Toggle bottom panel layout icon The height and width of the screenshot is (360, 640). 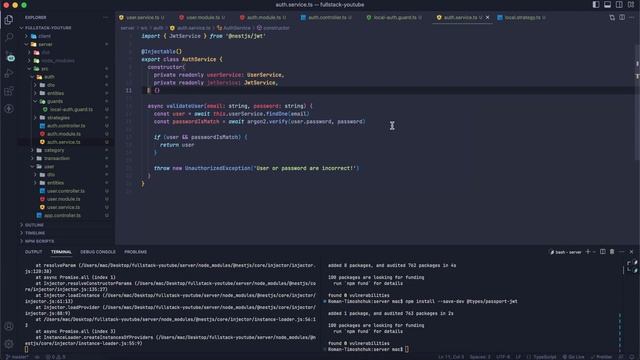click(x=607, y=4)
